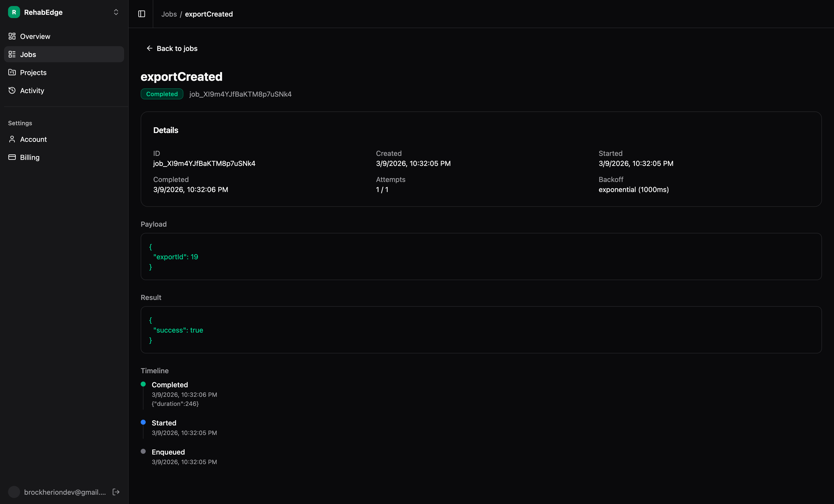Viewport: 834px width, 504px height.
Task: Open Projects via its folder icon
Action: point(12,72)
